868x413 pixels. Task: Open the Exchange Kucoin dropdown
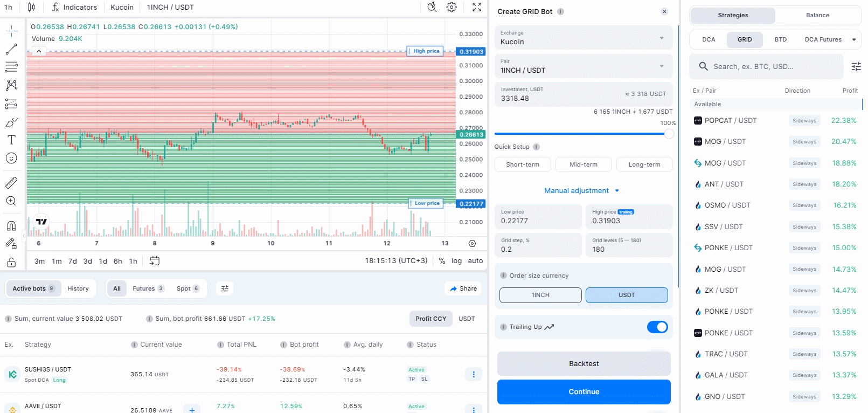[584, 38]
